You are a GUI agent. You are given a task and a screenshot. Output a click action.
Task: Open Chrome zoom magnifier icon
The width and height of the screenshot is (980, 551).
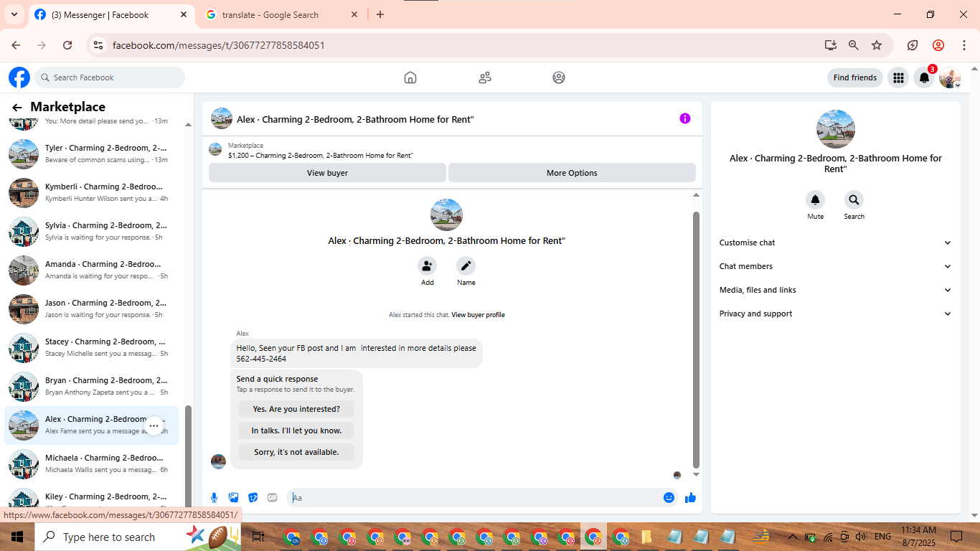[x=854, y=45]
